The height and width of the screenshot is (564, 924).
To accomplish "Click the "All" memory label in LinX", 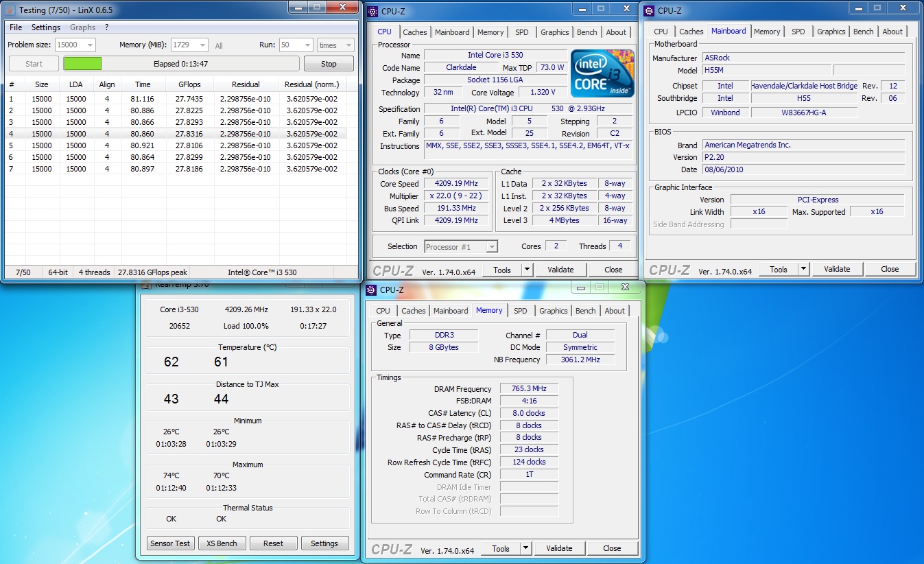I will pyautogui.click(x=219, y=46).
